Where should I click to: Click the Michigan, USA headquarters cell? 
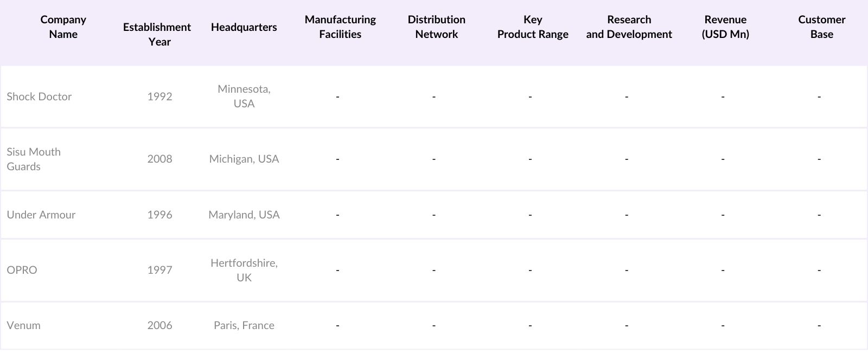point(244,159)
